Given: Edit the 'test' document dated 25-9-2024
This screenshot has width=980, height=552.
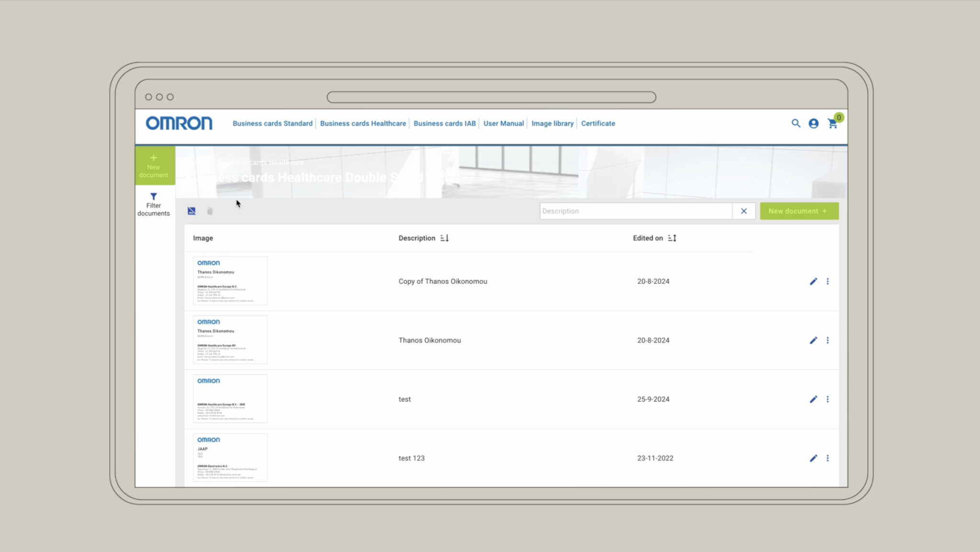Looking at the screenshot, I should (x=813, y=399).
